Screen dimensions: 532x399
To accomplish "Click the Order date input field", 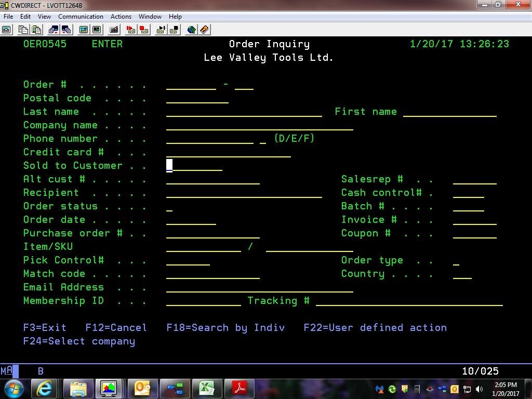I will pyautogui.click(x=191, y=220).
